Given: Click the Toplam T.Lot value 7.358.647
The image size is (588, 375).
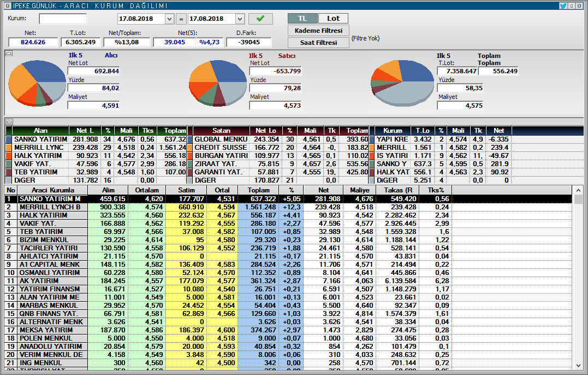Looking at the screenshot, I should pyautogui.click(x=458, y=71).
